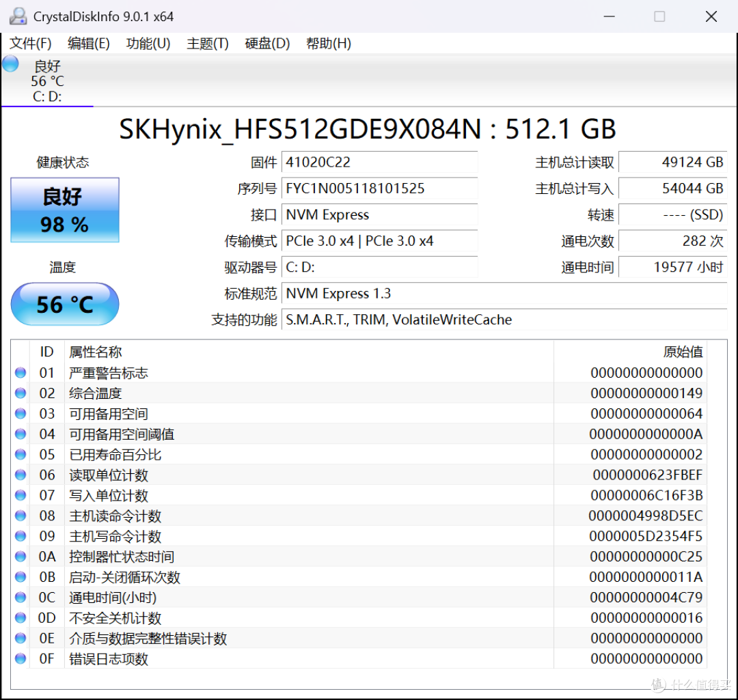Click the features field S.M.A.R.T., TRIM, VolatileWriteCache
The height and width of the screenshot is (700, 738).
(x=504, y=320)
